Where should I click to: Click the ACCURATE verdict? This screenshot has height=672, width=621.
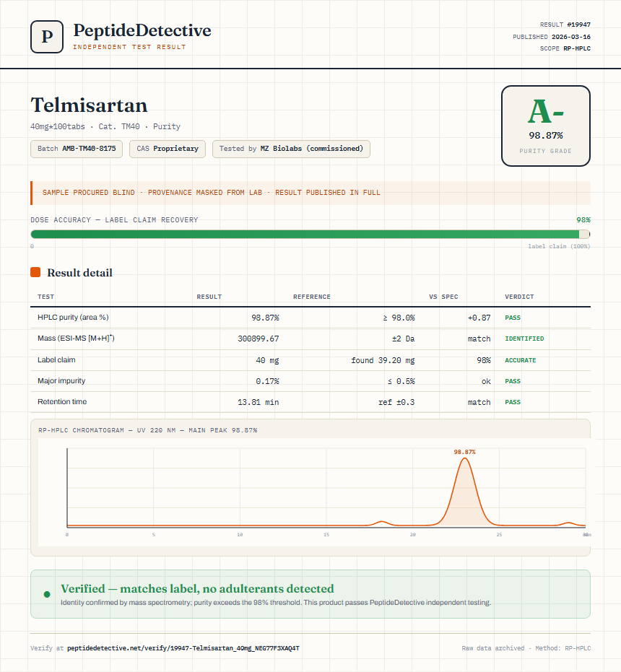[x=520, y=360]
